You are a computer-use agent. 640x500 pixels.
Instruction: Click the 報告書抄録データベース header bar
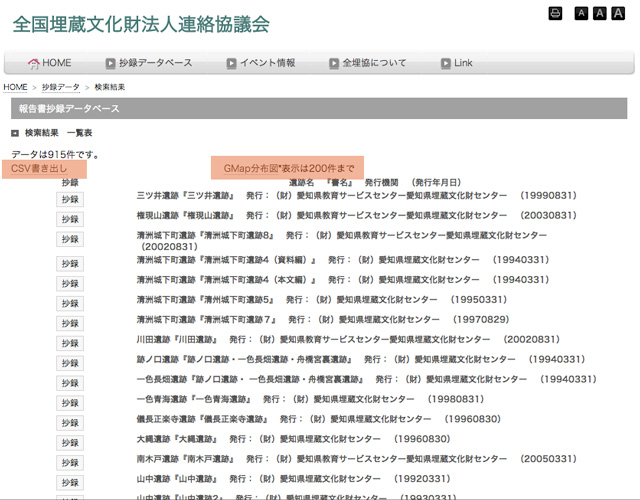(319, 109)
